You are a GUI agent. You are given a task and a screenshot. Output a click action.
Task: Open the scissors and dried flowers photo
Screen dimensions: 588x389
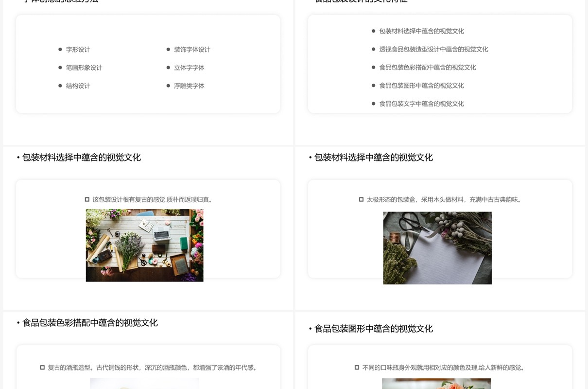437,248
